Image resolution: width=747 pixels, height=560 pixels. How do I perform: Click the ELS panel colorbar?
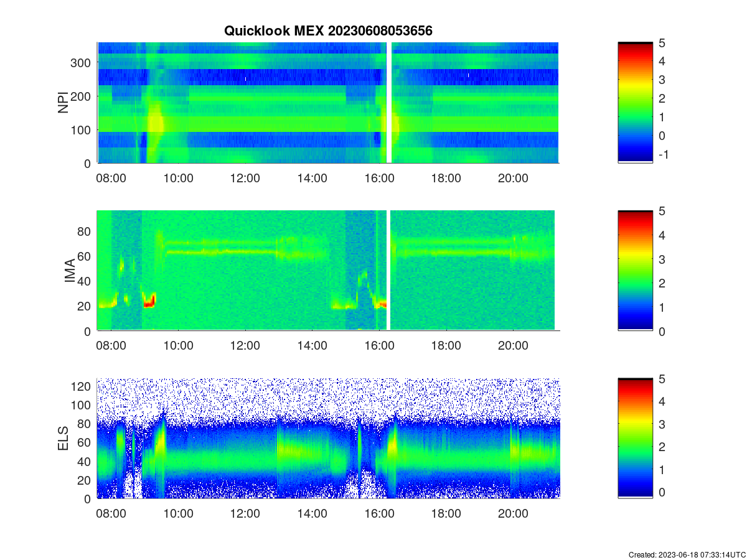635,439
